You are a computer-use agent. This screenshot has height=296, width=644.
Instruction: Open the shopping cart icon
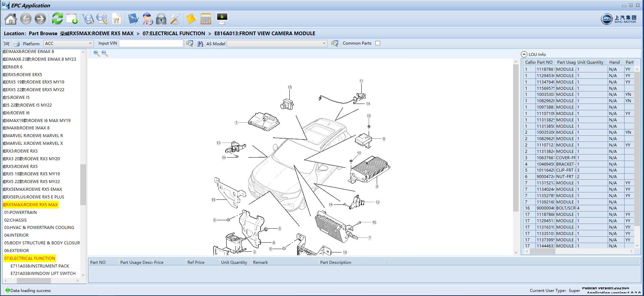[x=6, y=44]
